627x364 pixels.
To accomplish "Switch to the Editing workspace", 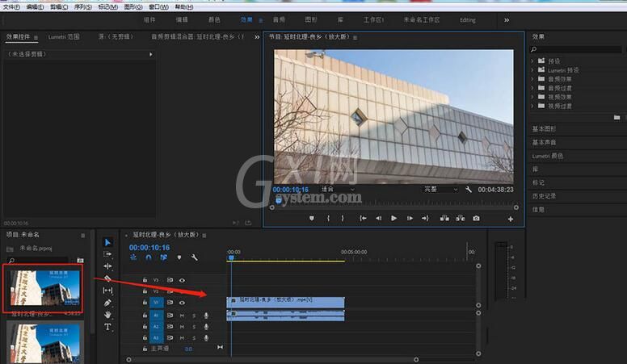I will pyautogui.click(x=468, y=20).
